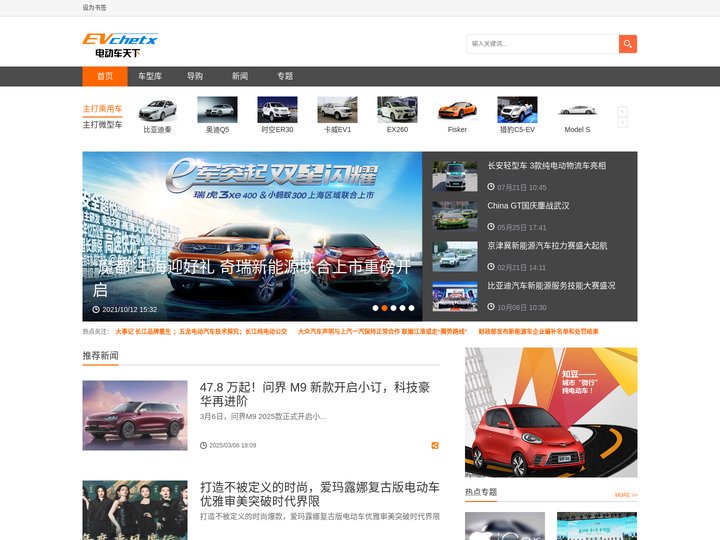Select the 主打微型车 category tab
The height and width of the screenshot is (540, 720).
point(102,125)
